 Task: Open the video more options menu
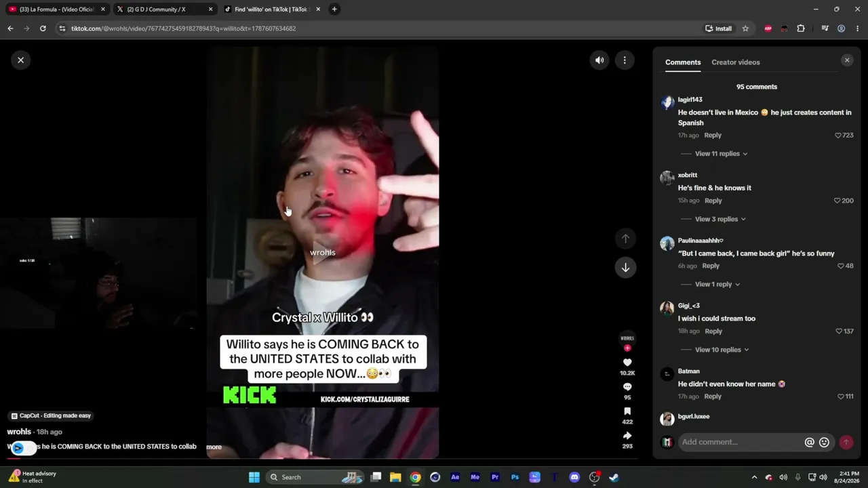[625, 60]
